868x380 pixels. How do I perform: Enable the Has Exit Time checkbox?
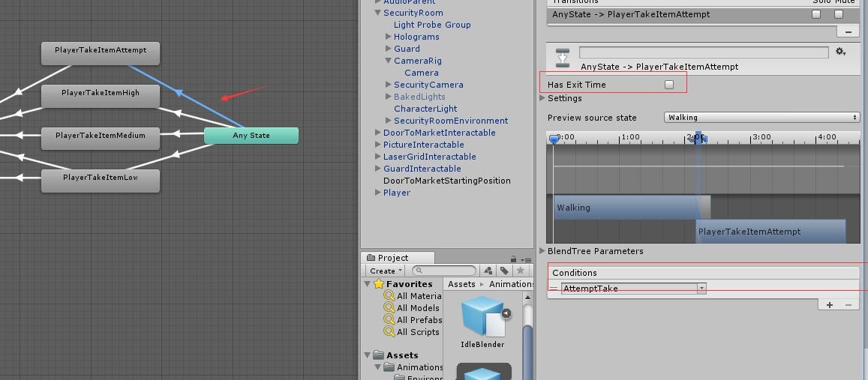click(x=669, y=85)
